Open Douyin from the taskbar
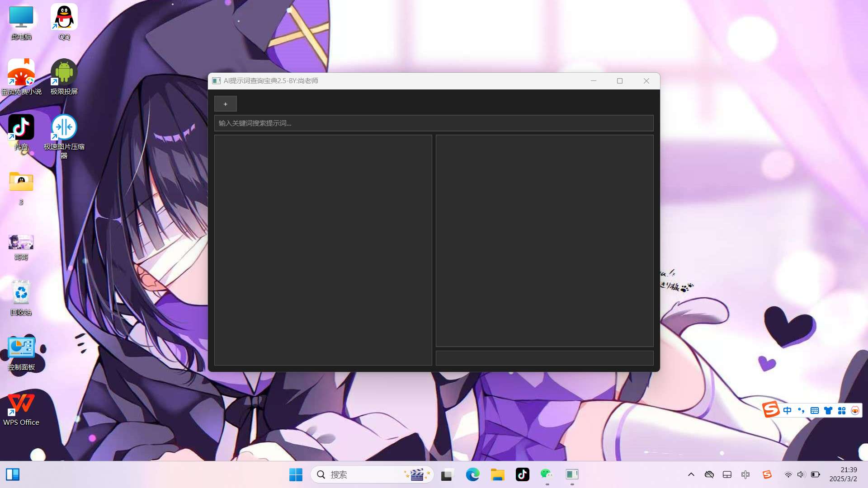The width and height of the screenshot is (868, 488). [522, 474]
